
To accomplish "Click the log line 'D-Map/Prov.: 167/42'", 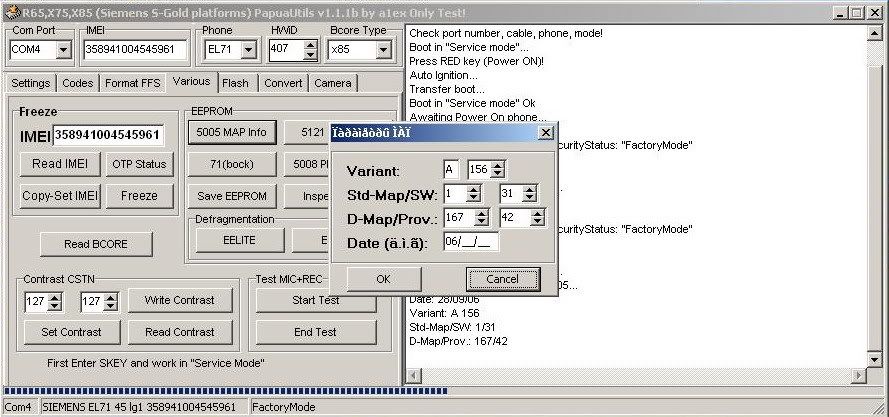I will [x=458, y=342].
